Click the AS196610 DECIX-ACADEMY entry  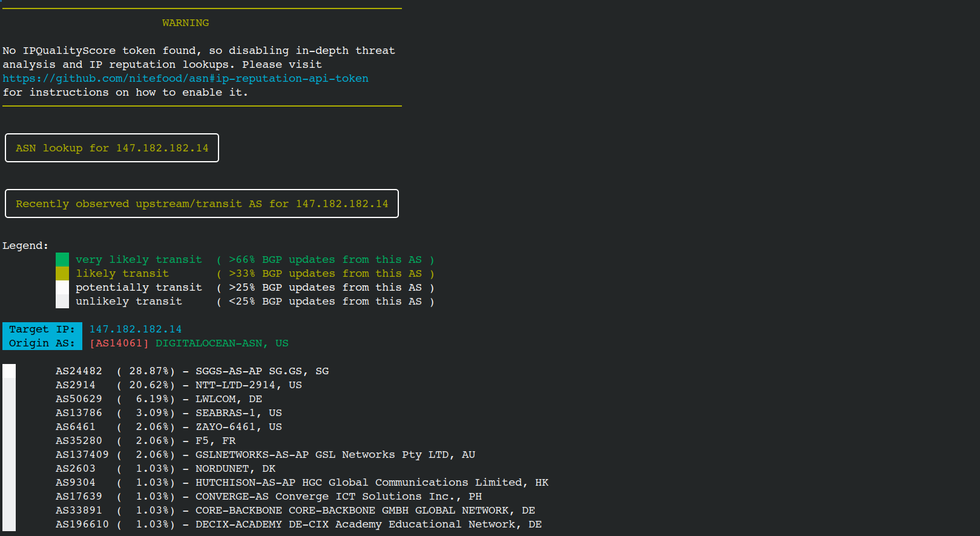[x=298, y=524]
